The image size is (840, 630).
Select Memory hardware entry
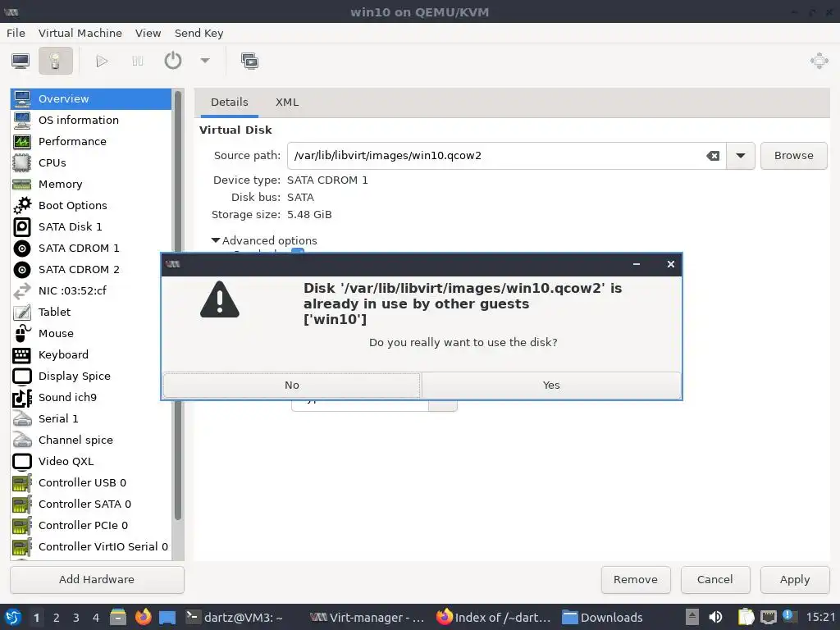coord(91,185)
